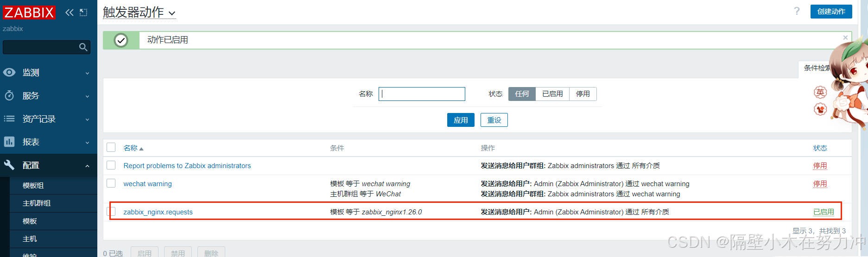The height and width of the screenshot is (257, 868).
Task: Click the eye icon for 监测
Action: click(9, 72)
